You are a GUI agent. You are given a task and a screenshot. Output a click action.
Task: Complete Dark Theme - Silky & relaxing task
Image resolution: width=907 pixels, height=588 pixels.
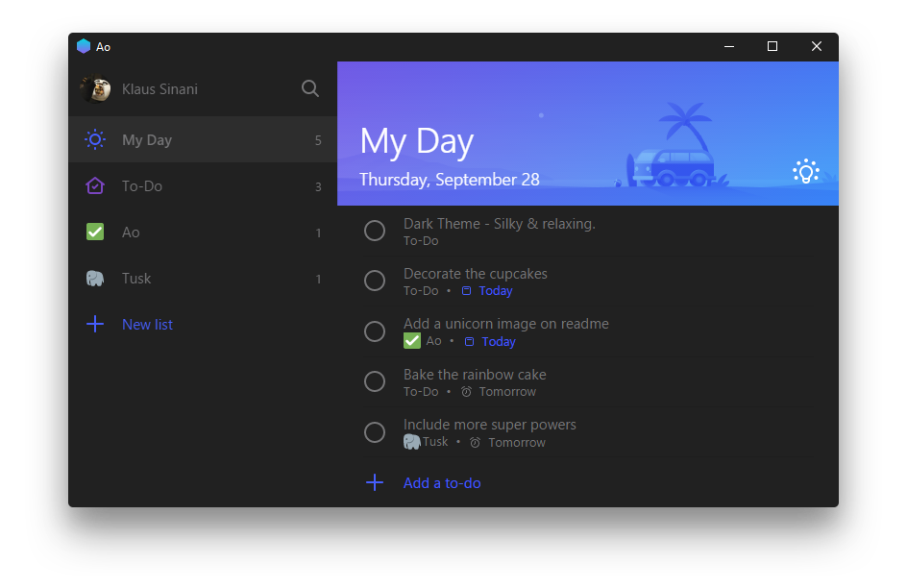click(x=375, y=231)
